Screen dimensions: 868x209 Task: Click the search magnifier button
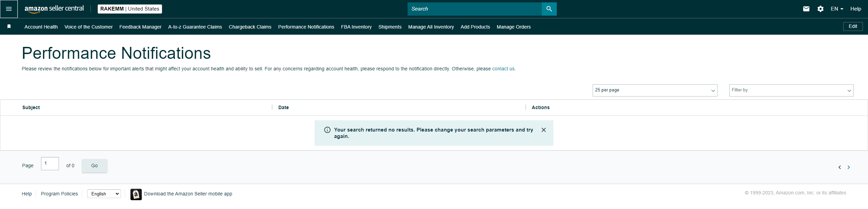coord(549,9)
